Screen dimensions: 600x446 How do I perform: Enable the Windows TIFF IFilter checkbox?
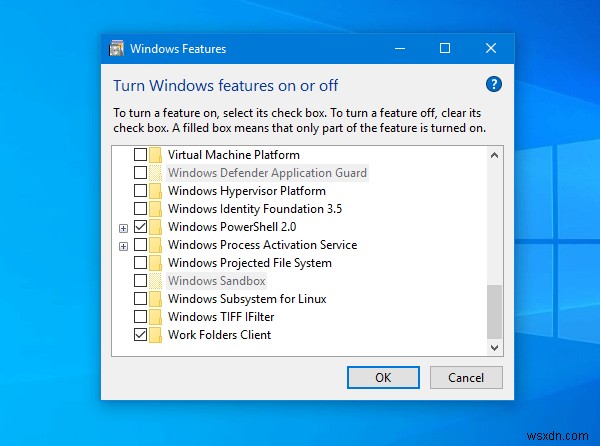coord(140,317)
